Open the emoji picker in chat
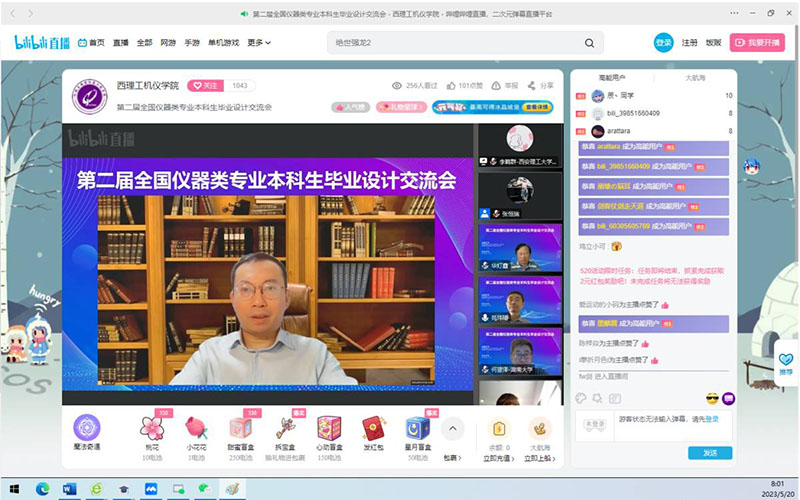 [x=712, y=399]
